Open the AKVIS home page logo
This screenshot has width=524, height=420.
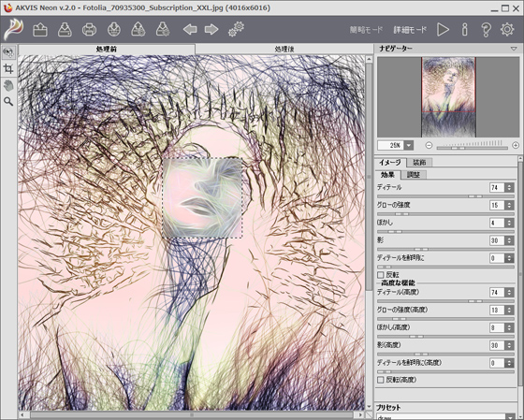tap(14, 29)
